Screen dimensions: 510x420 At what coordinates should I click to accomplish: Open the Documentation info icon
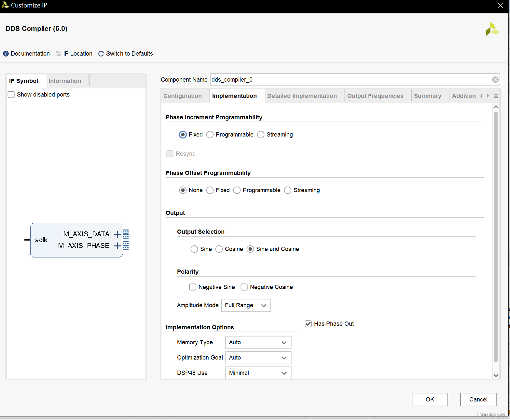tap(6, 54)
